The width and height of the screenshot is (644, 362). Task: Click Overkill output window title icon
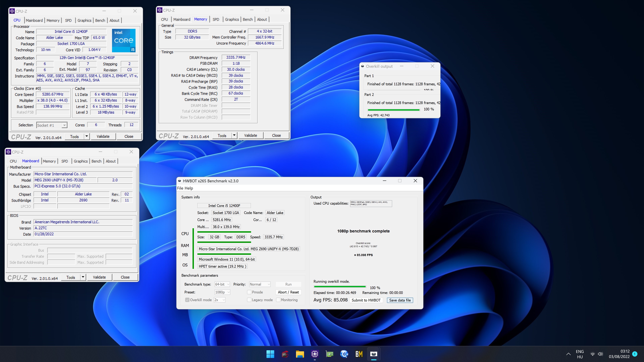coord(362,66)
